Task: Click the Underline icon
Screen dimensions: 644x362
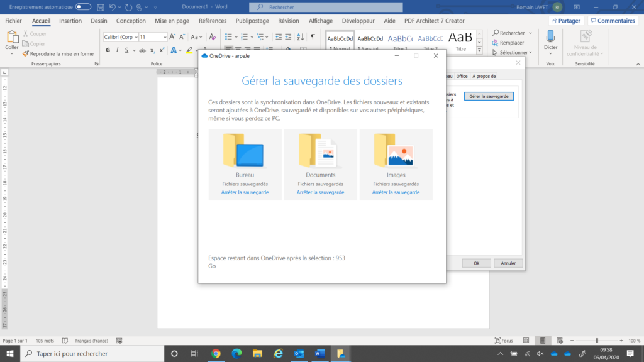Action: pyautogui.click(x=126, y=49)
